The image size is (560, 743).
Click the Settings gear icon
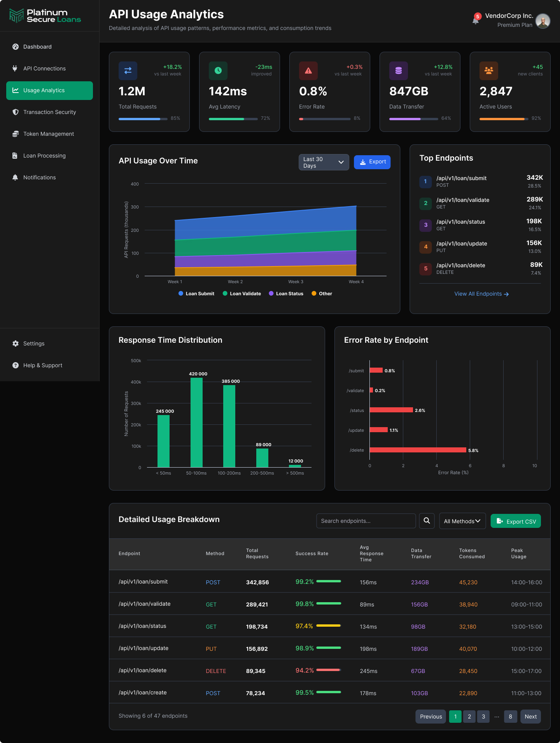(16, 343)
